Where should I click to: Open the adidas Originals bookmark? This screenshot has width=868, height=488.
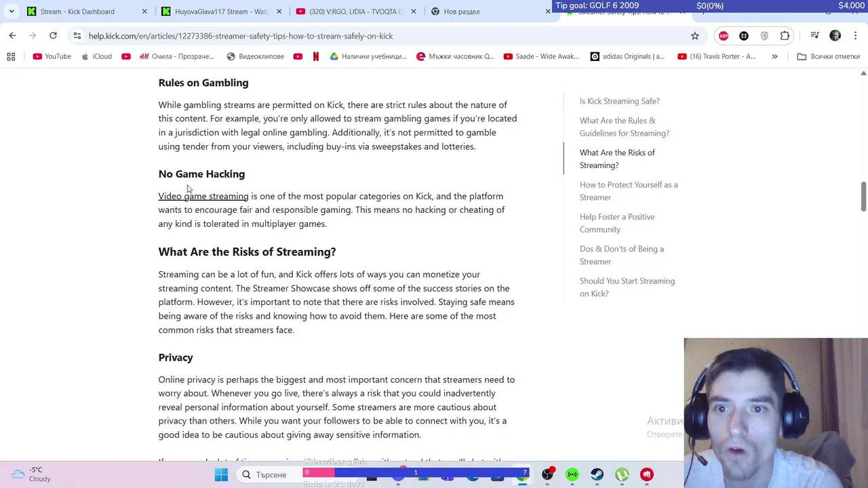(627, 56)
